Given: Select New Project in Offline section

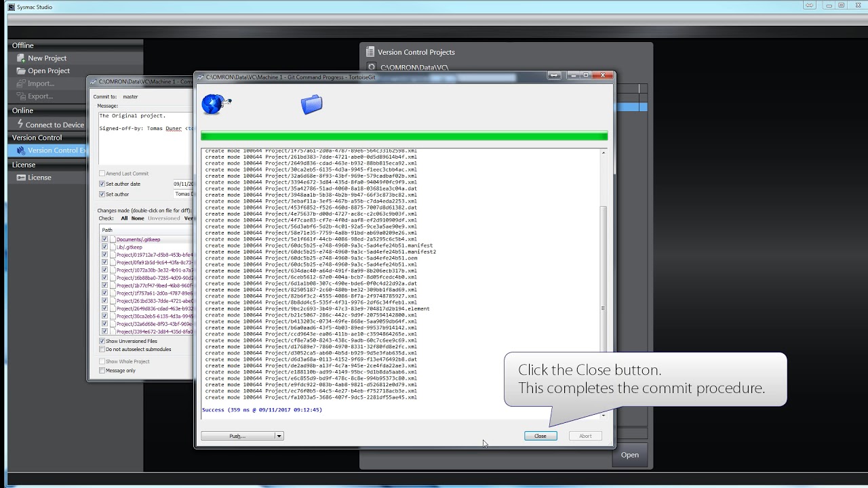Looking at the screenshot, I should coord(47,58).
